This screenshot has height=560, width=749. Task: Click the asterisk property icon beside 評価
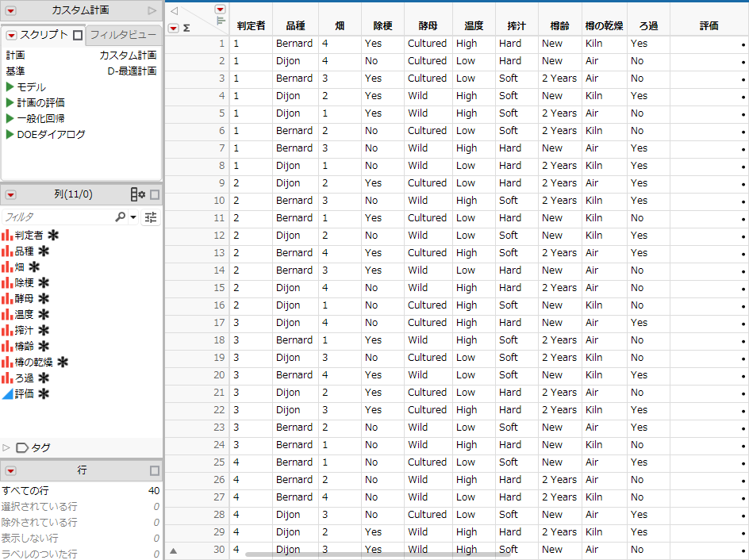pos(44,394)
